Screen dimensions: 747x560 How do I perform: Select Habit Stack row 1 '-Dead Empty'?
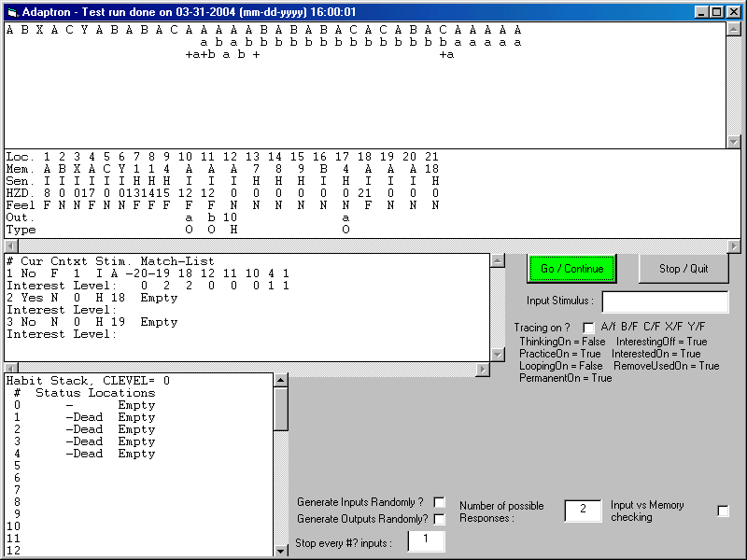tap(85, 417)
